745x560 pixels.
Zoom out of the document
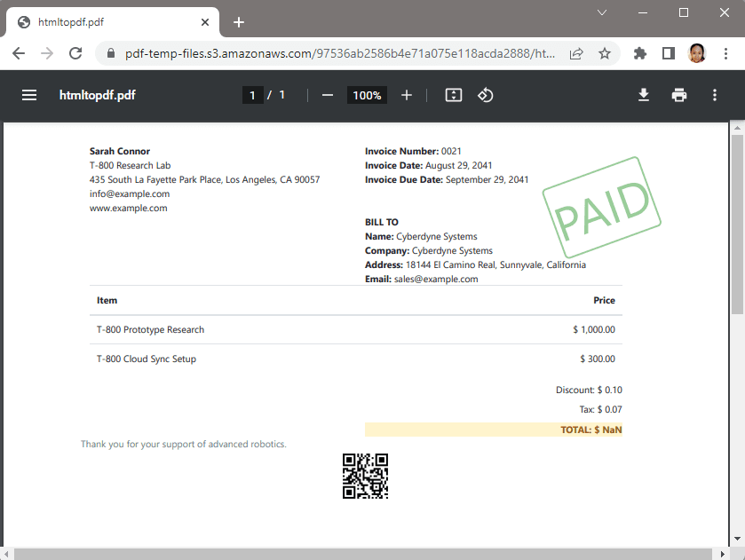pyautogui.click(x=327, y=95)
